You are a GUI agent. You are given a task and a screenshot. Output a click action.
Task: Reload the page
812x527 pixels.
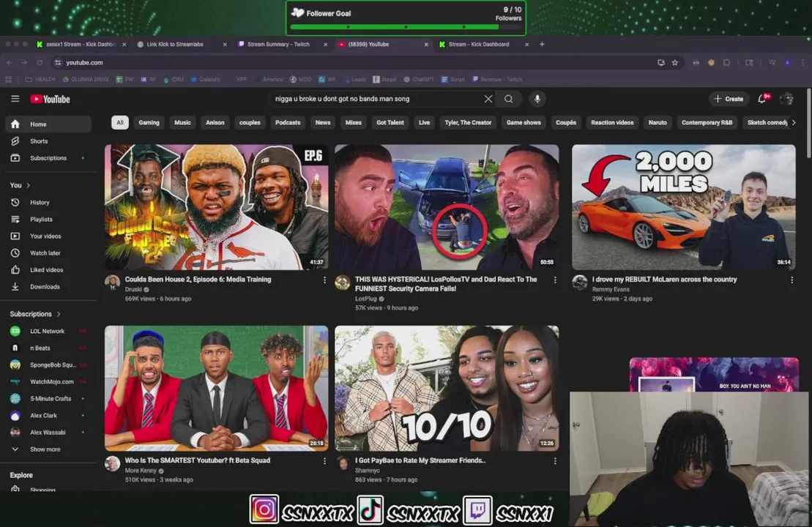40,63
